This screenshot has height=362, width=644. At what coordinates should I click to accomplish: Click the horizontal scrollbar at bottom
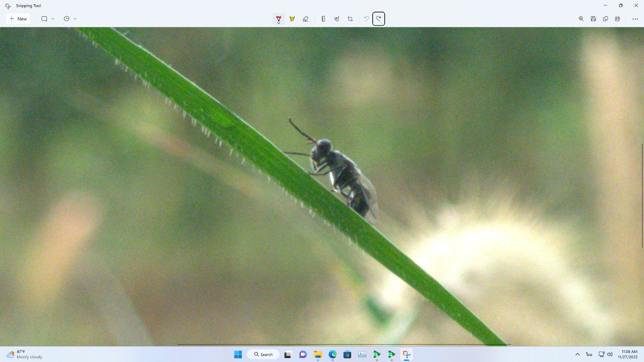tap(343, 344)
